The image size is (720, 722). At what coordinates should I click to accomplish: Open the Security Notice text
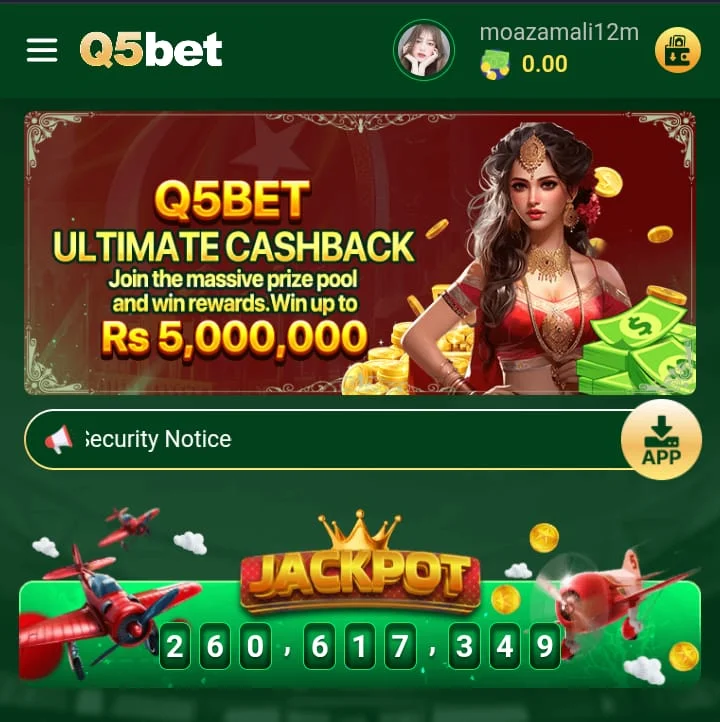coord(158,439)
